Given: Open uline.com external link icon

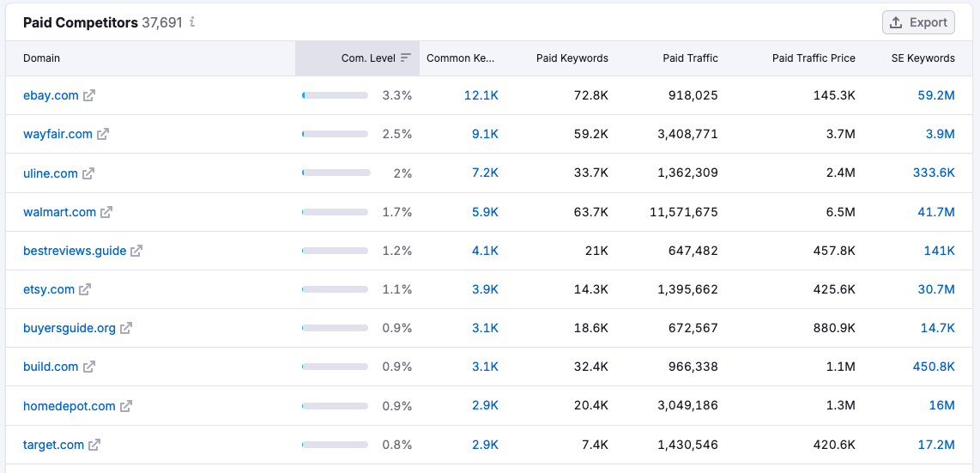Looking at the screenshot, I should click(88, 173).
